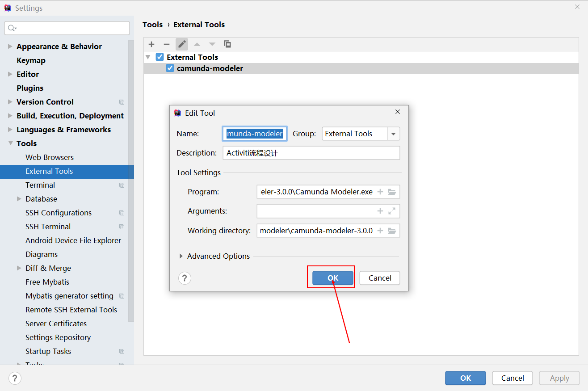Expand the Arguments field with expand icon
Image resolution: width=588 pixels, height=391 pixels.
[x=392, y=211]
